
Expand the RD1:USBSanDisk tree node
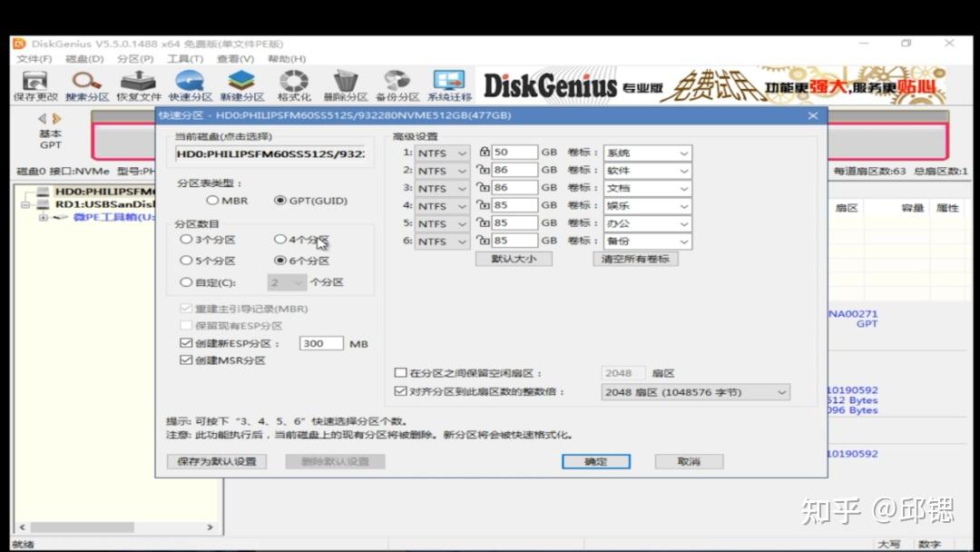[25, 204]
